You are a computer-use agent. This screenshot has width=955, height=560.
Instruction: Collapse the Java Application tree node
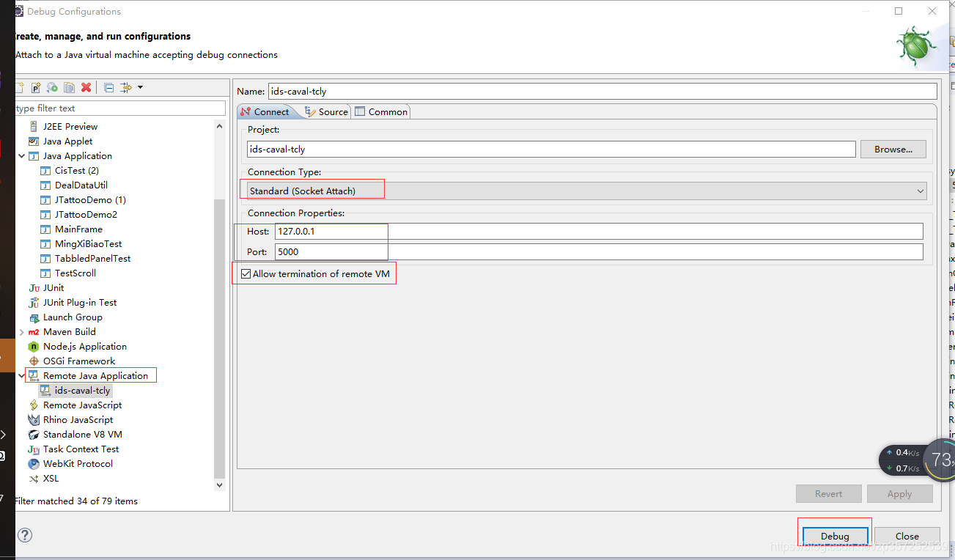pos(22,155)
